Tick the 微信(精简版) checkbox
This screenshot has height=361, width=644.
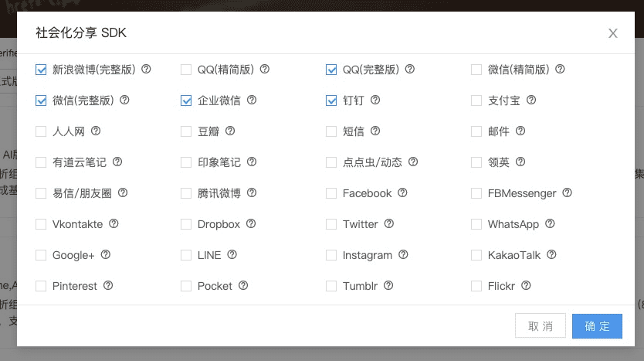point(476,70)
